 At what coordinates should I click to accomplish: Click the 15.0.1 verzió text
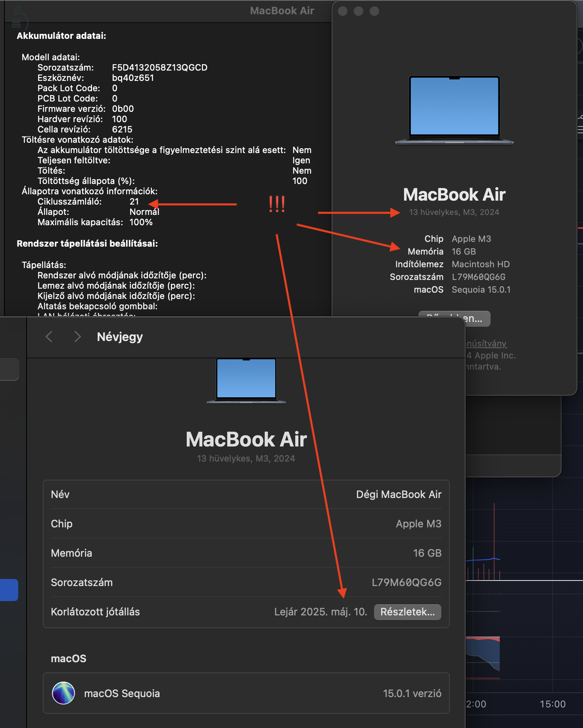[x=412, y=694]
